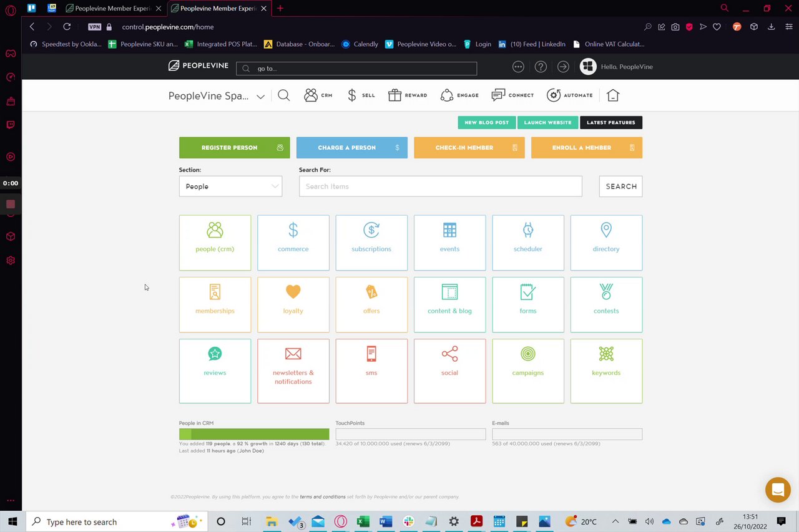Focus the Search Items input field
Image resolution: width=799 pixels, height=532 pixels.
(x=441, y=186)
